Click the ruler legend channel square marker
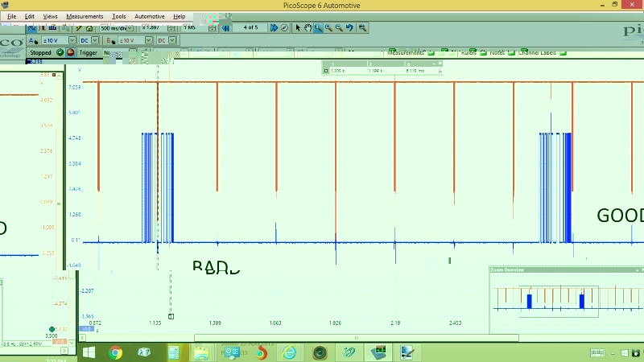The image size is (644, 362). (326, 71)
